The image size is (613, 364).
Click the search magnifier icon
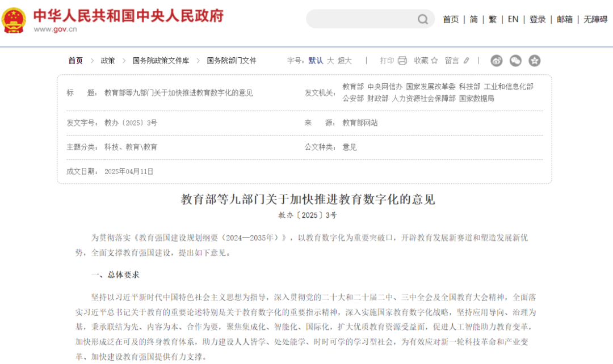(x=423, y=19)
